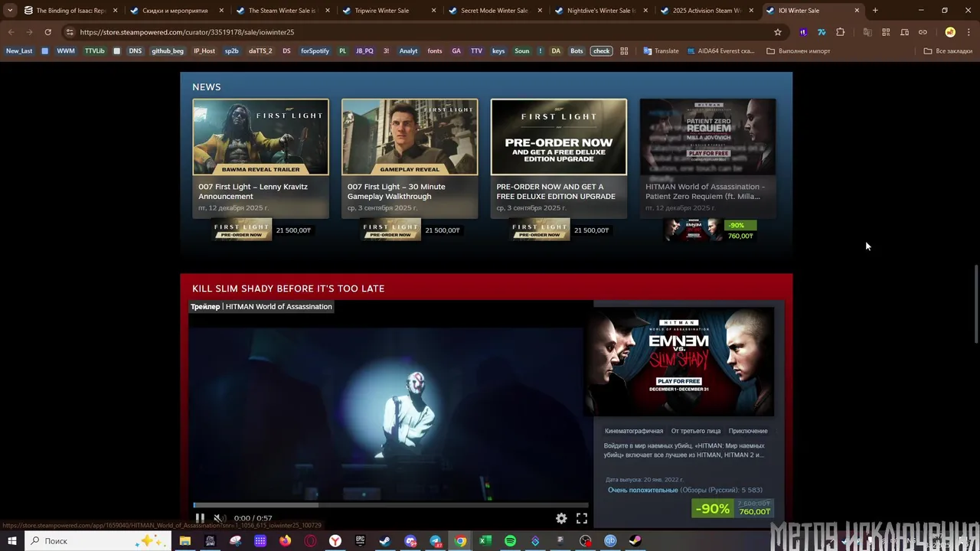Screen dimensions: 980x551
Task: Open Opera browser from the taskbar
Action: (310, 541)
